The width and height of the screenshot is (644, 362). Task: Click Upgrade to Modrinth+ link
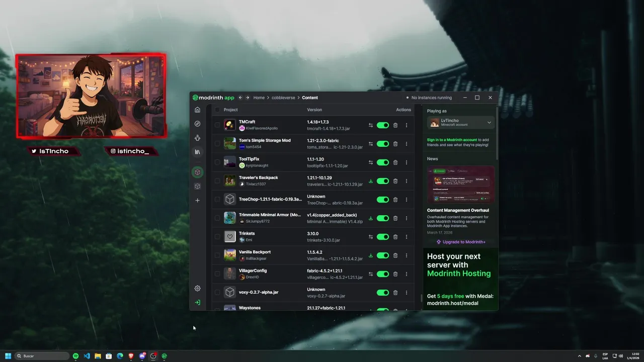pos(461,242)
